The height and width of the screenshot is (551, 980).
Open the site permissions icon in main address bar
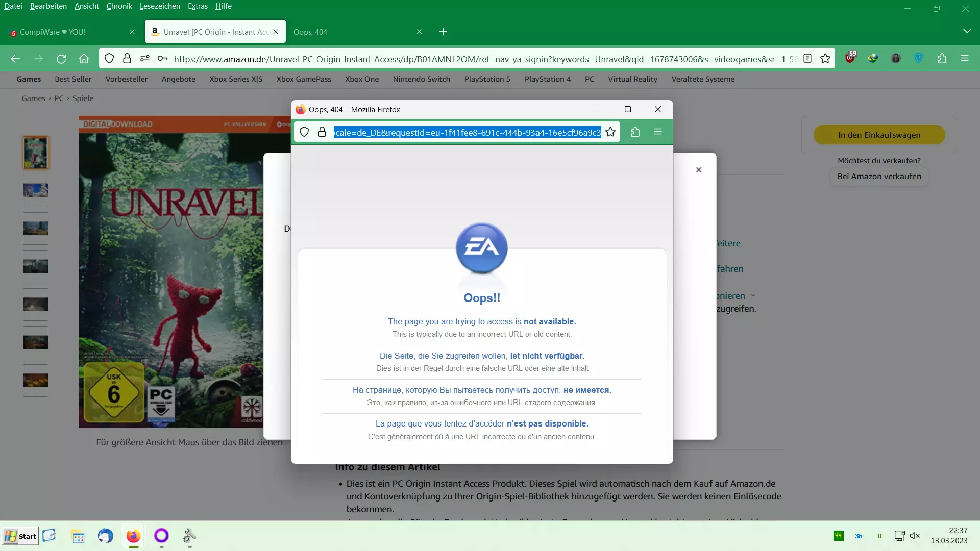tap(145, 59)
